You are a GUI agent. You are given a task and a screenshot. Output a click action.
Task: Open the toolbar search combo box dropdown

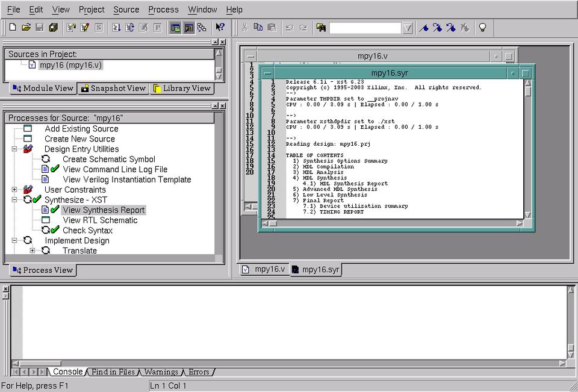coord(408,28)
